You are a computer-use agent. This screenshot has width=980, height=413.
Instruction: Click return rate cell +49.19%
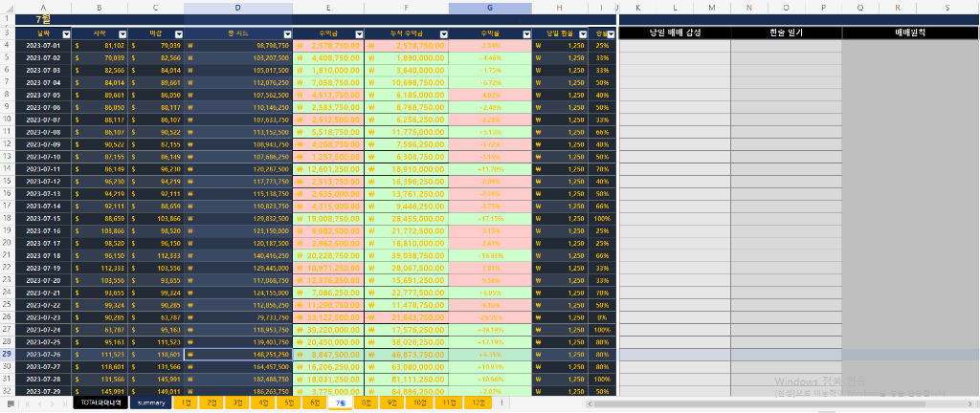point(490,330)
